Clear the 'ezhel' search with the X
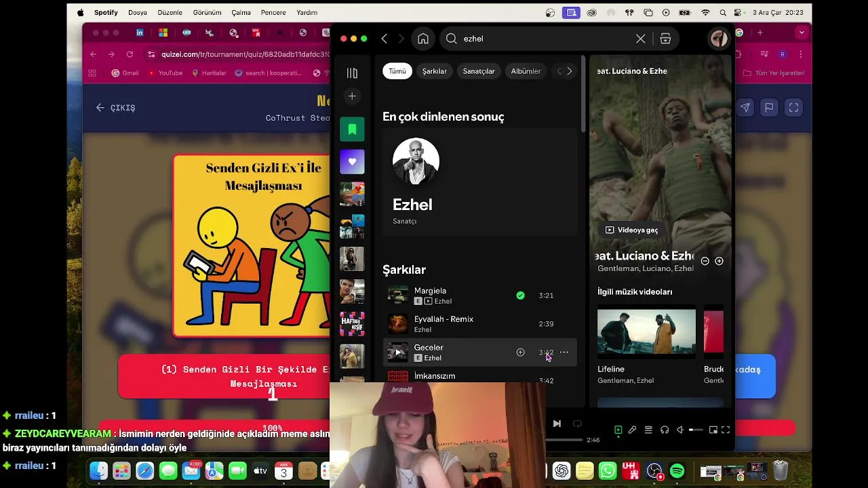Screen dimensions: 868x488 (640, 39)
